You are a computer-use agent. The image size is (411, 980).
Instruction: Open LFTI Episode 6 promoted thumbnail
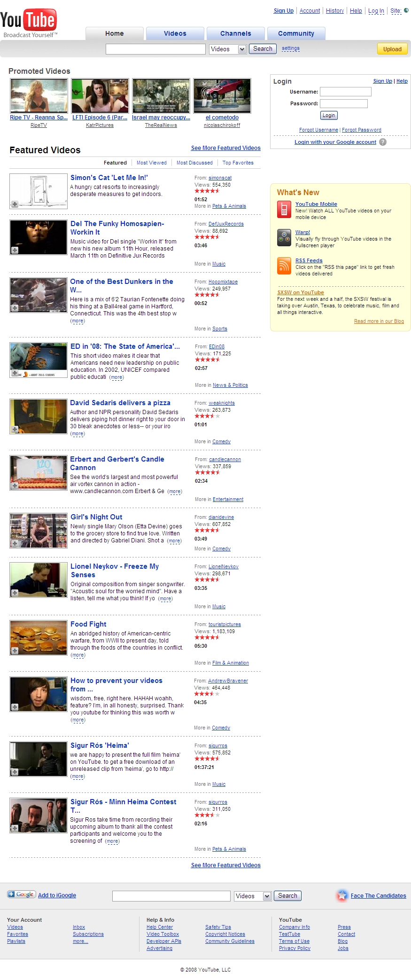click(100, 96)
